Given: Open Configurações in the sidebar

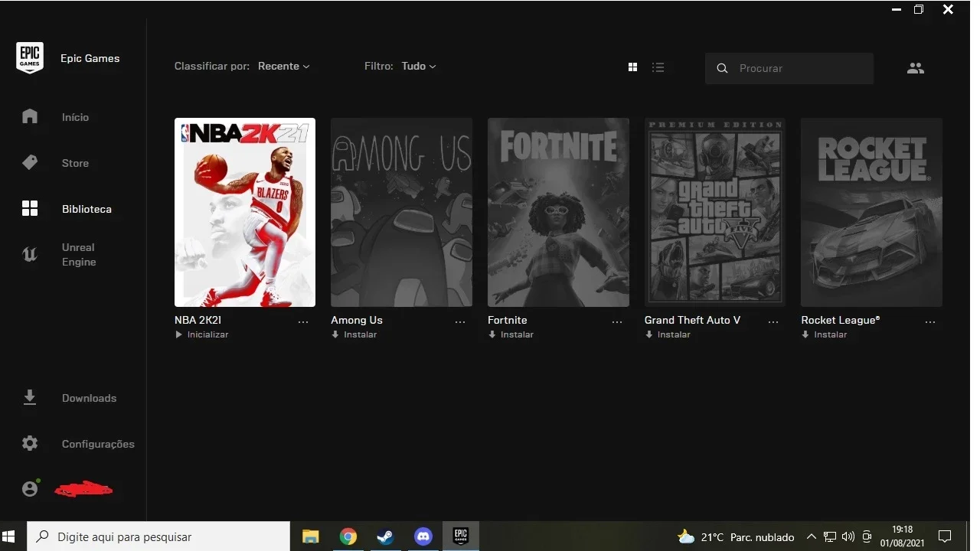Looking at the screenshot, I should (98, 444).
